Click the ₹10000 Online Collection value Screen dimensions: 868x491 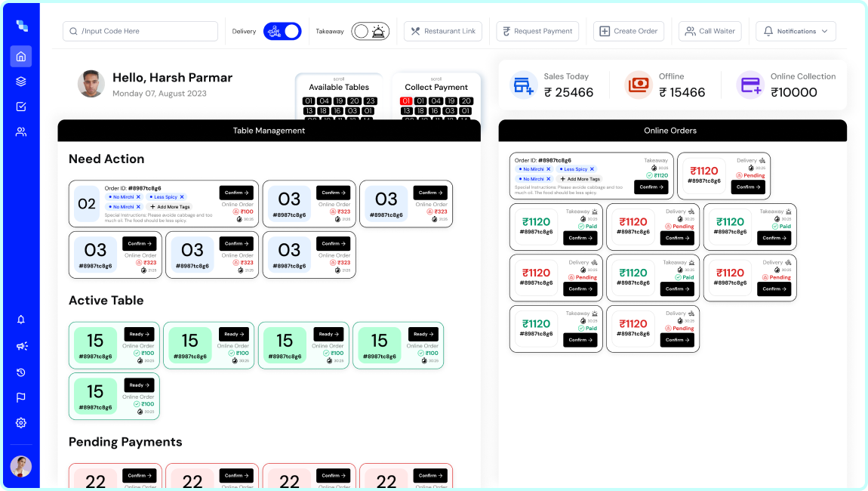(794, 93)
